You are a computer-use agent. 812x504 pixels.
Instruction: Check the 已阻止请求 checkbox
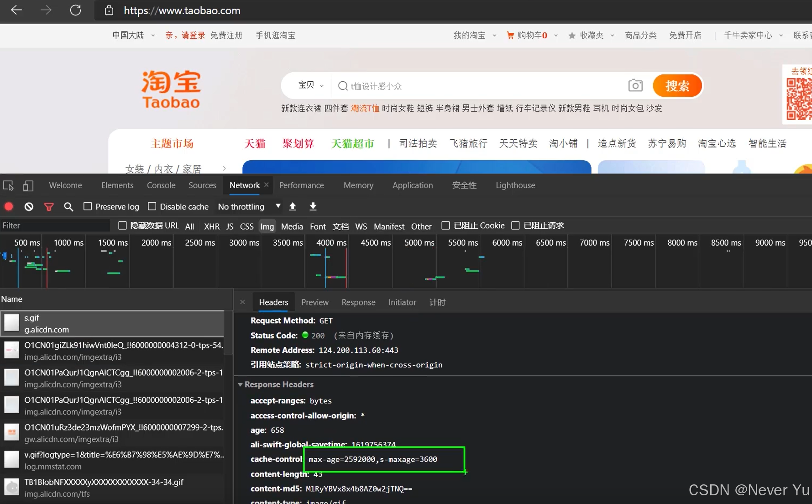(x=515, y=225)
